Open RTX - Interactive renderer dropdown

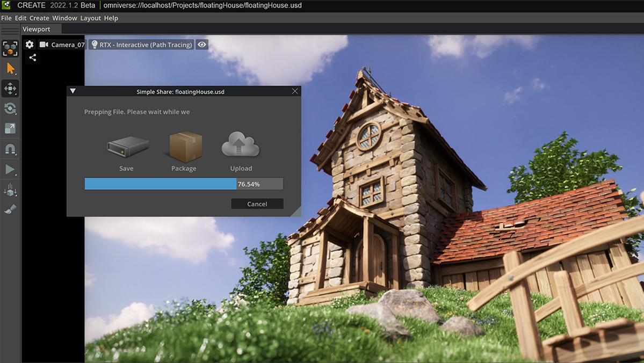[x=142, y=45]
